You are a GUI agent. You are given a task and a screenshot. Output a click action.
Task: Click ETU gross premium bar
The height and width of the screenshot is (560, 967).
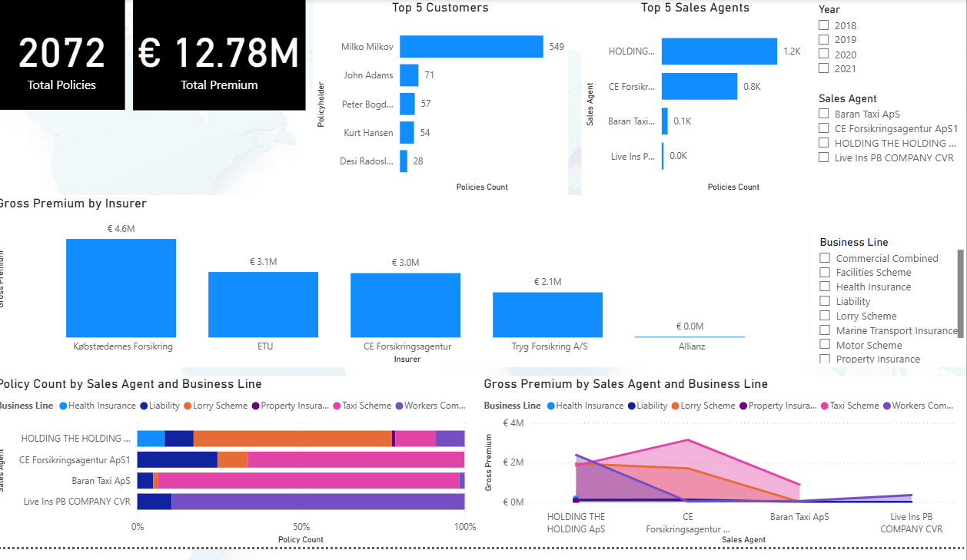[263, 304]
